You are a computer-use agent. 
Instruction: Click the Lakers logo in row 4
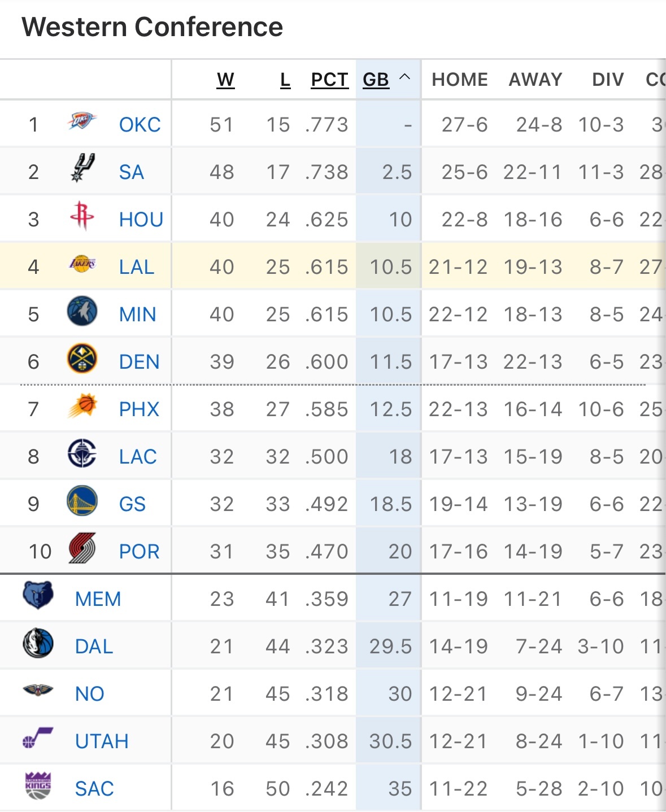click(x=82, y=264)
